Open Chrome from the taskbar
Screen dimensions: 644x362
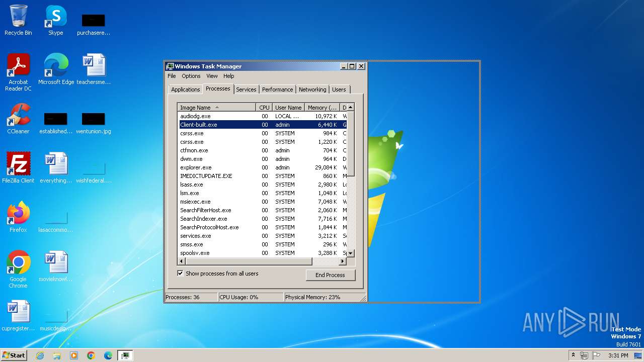91,355
